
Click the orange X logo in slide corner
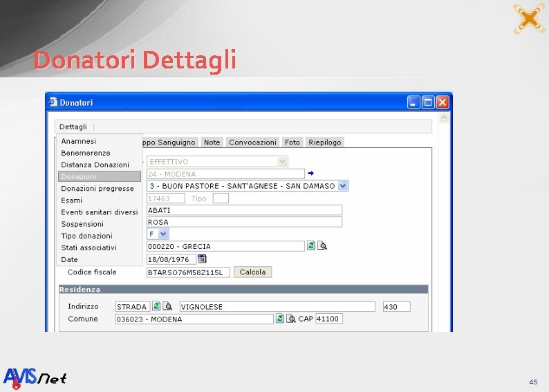(529, 19)
